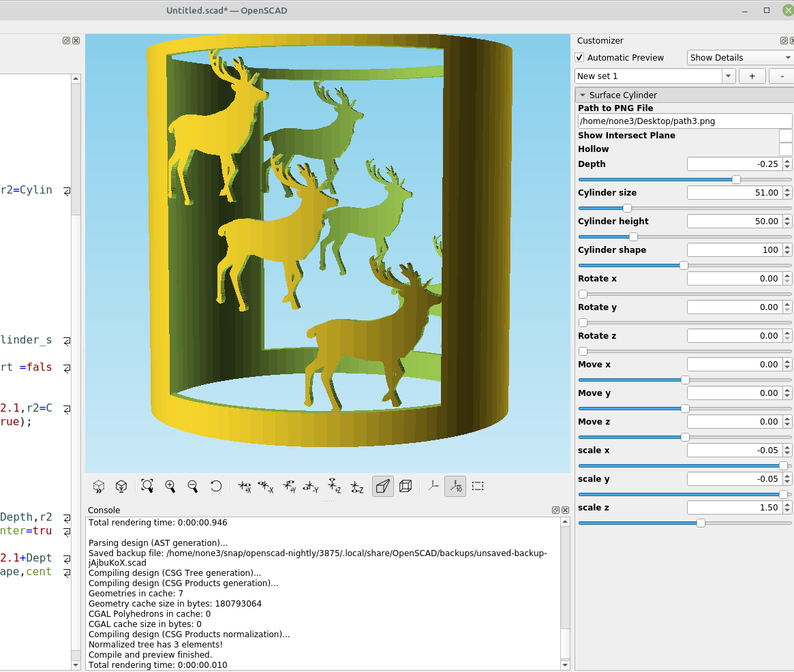This screenshot has width=794, height=672.
Task: Enable orthogonal projection view
Action: coord(405,486)
